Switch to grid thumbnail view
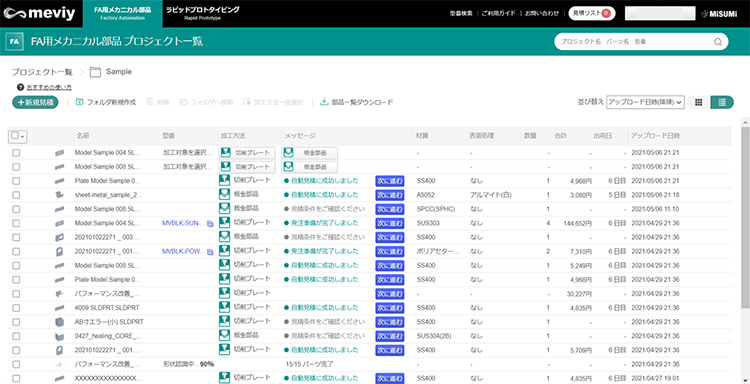The image size is (750, 384). 698,102
